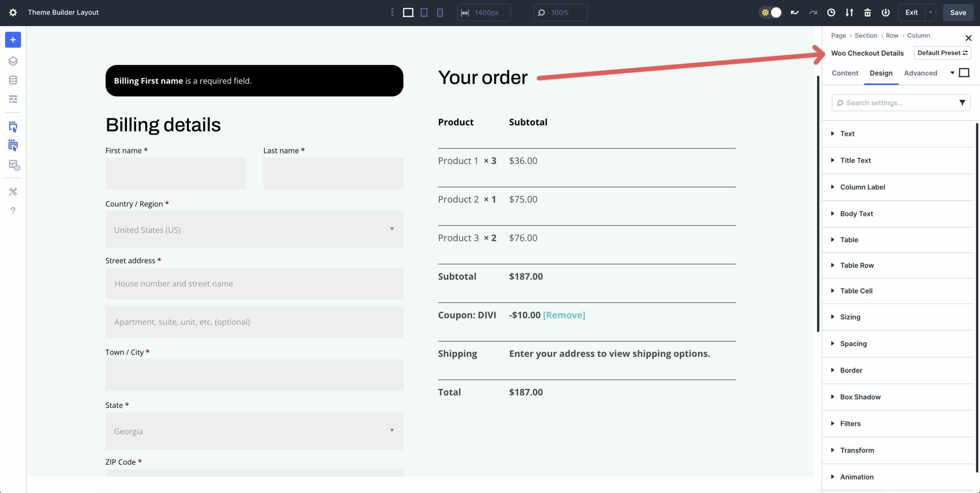
Task: Expand the Spacing settings group
Action: 853,343
